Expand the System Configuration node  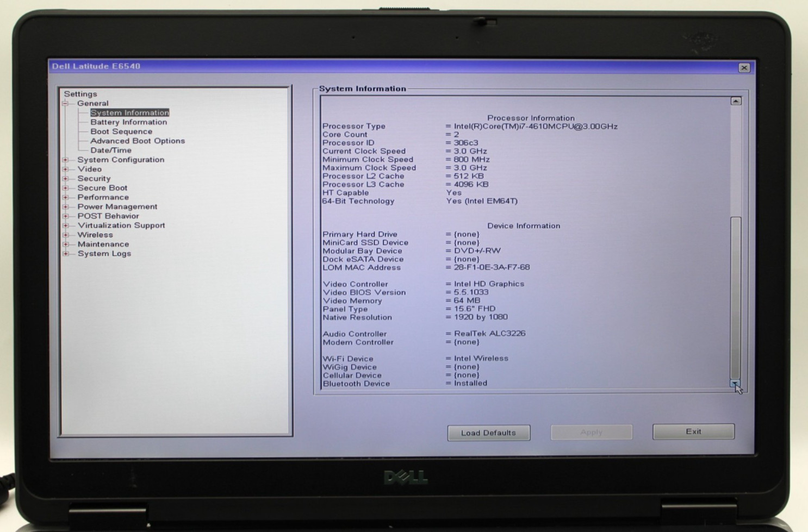[66, 160]
